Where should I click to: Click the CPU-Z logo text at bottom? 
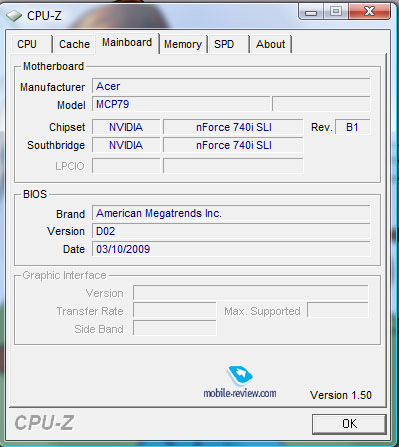[44, 423]
